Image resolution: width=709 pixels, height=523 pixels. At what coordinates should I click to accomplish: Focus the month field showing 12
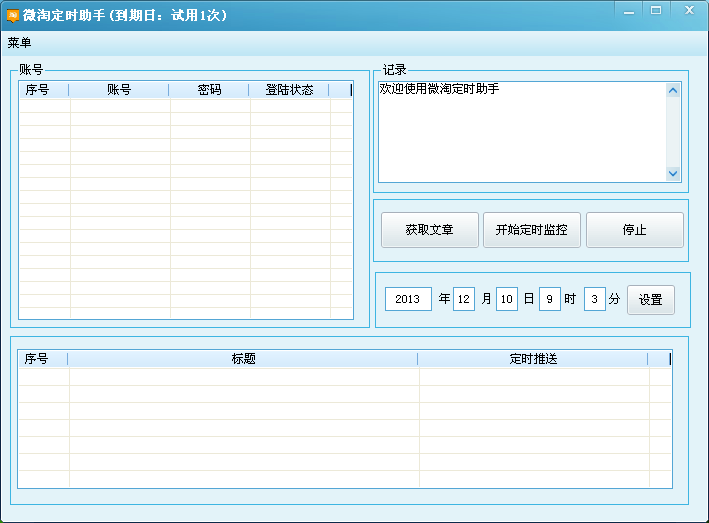[464, 299]
